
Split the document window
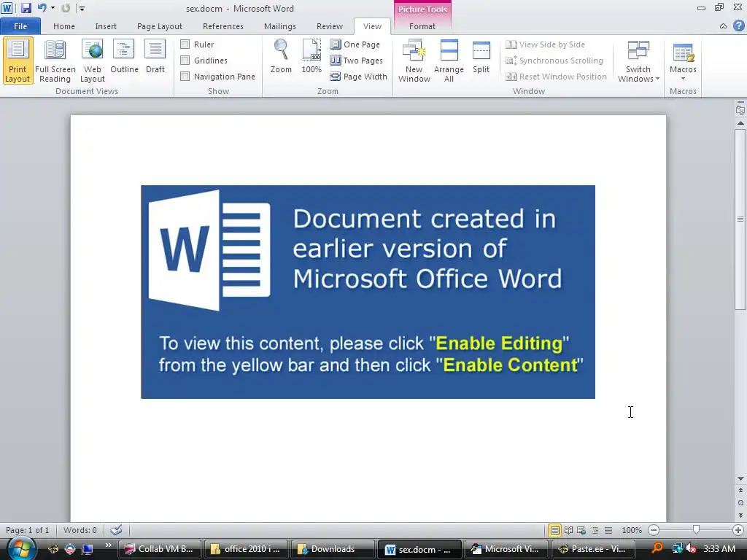tap(481, 57)
